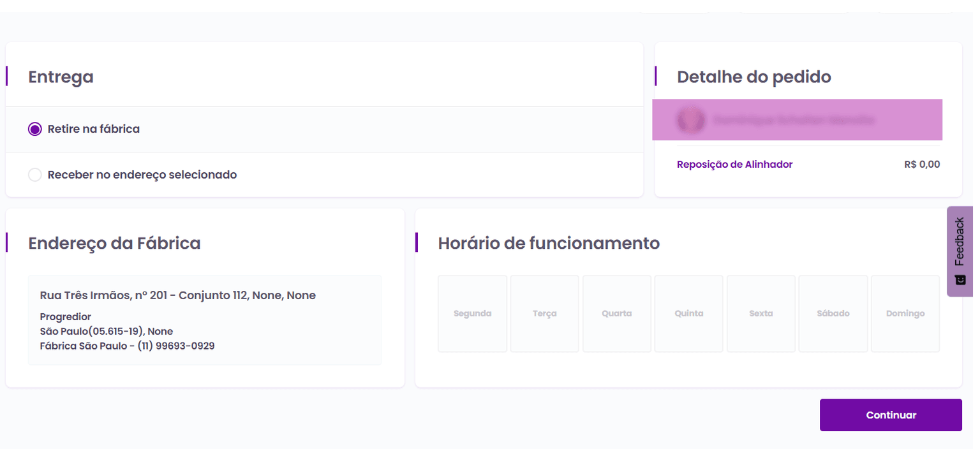Open the Feedback side tab text
Viewport: 980px width, 458px height.
[960, 242]
